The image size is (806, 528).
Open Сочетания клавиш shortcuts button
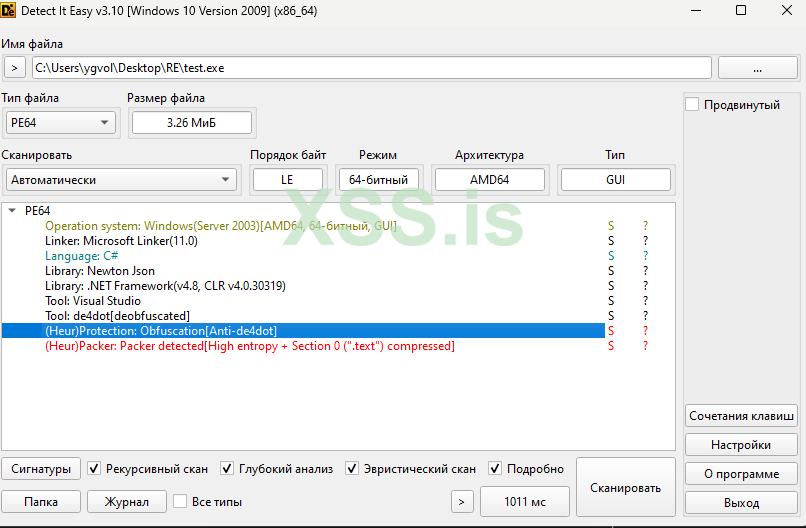tap(741, 415)
